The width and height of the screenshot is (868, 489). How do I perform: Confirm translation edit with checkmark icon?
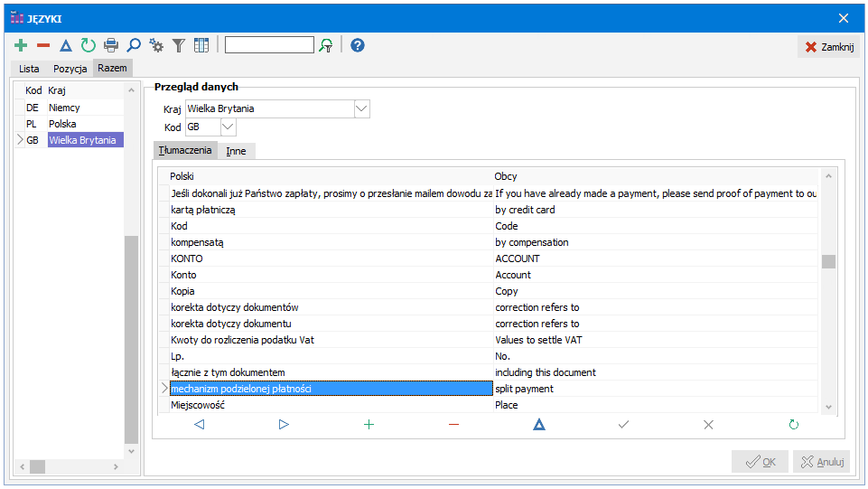coord(624,424)
